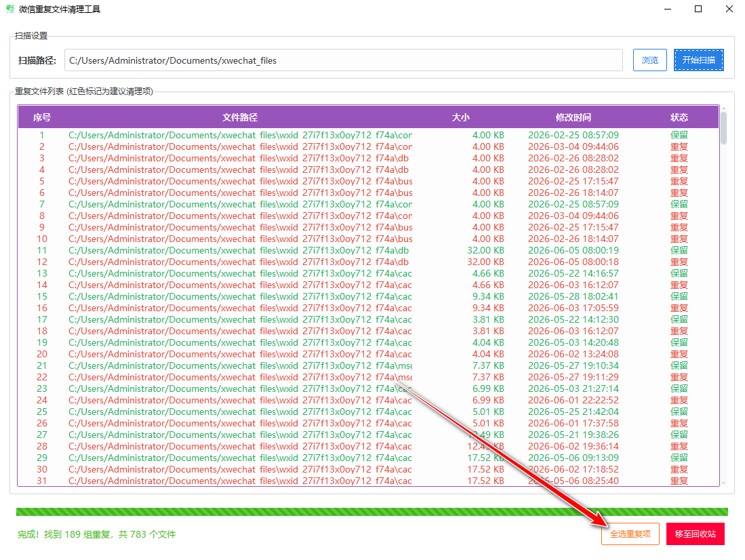Sort by the 状态 column header

(x=679, y=117)
